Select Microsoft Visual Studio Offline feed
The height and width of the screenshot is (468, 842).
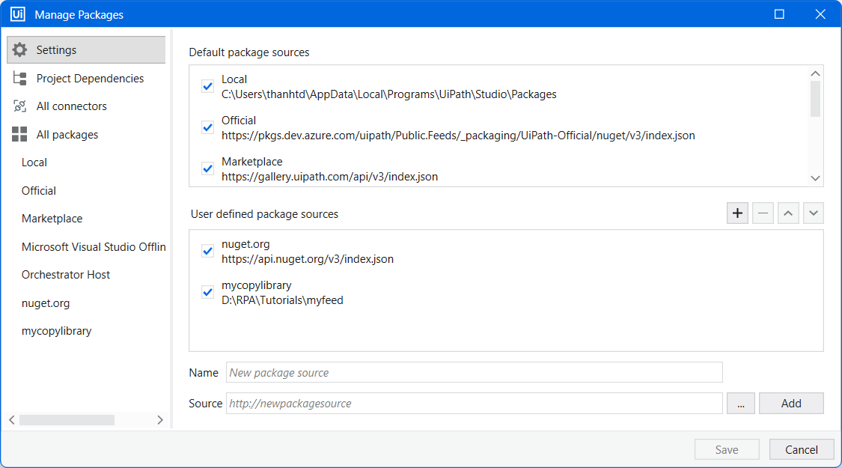point(93,247)
